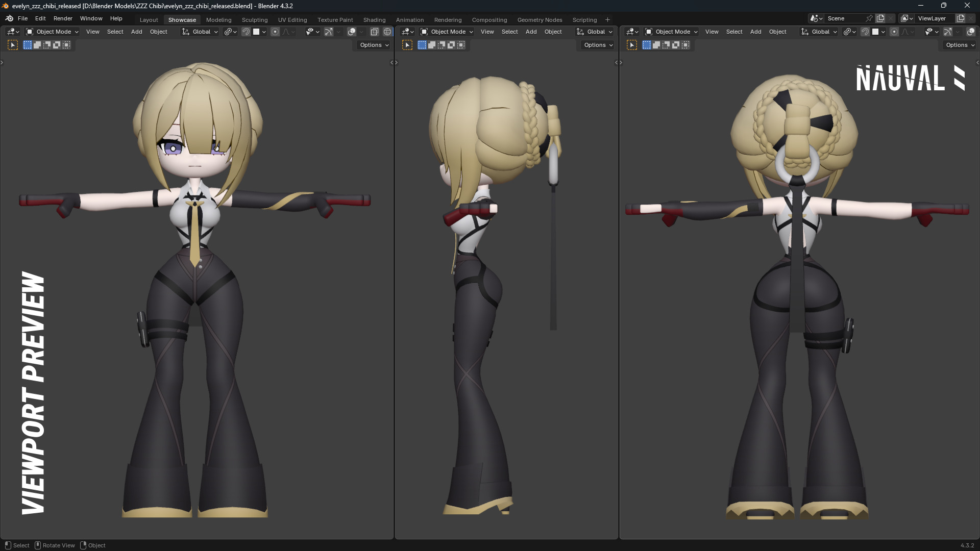Toggle gizmo display in right viewport
The height and width of the screenshot is (551, 980).
(947, 32)
